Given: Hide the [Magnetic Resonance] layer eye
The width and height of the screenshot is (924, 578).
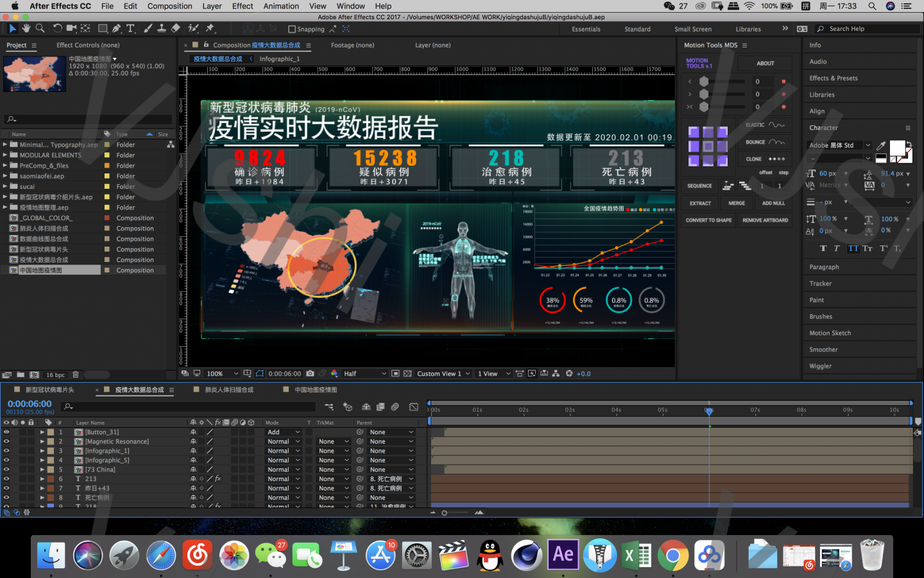Looking at the screenshot, I should click(x=6, y=442).
